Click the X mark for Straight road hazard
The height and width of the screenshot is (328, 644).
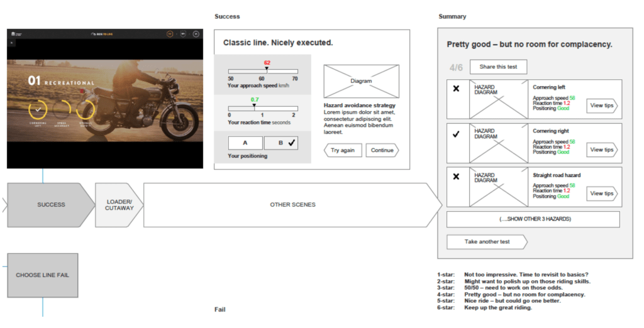[x=456, y=177]
